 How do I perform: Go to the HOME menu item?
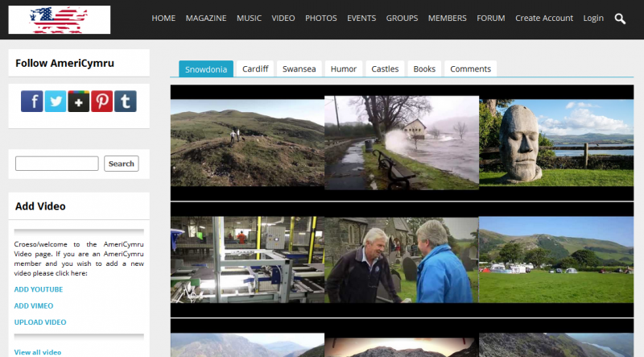[163, 18]
